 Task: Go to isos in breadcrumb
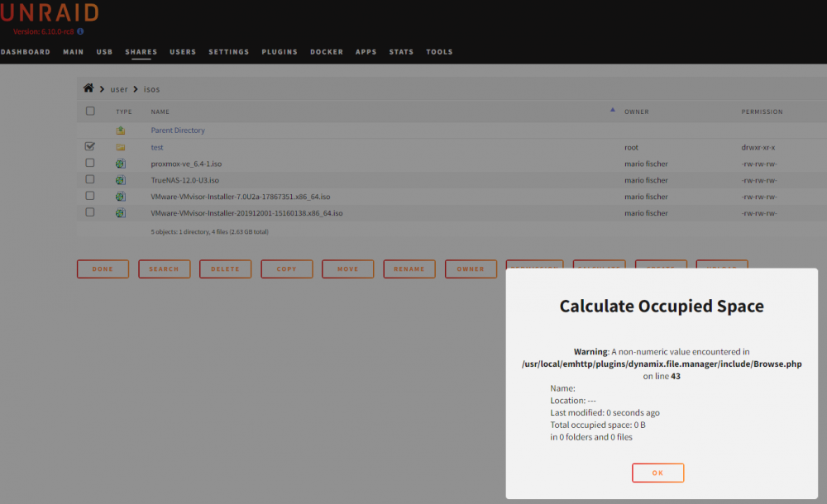pyautogui.click(x=151, y=89)
